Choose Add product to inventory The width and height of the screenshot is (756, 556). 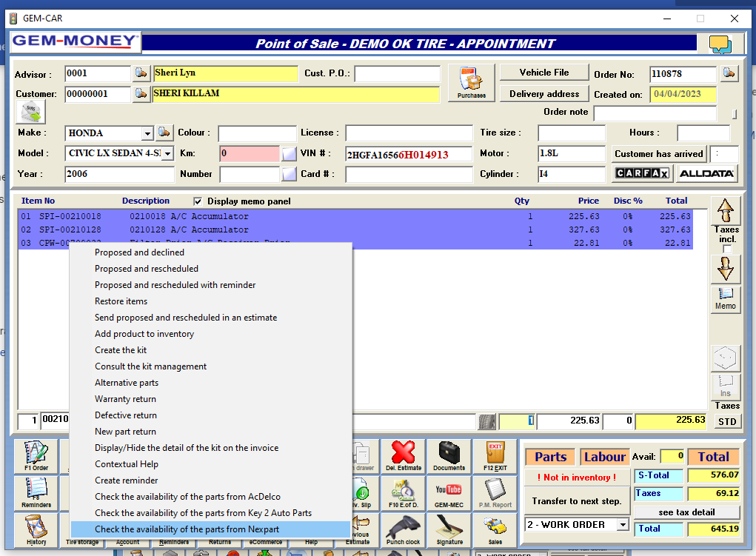tap(144, 334)
